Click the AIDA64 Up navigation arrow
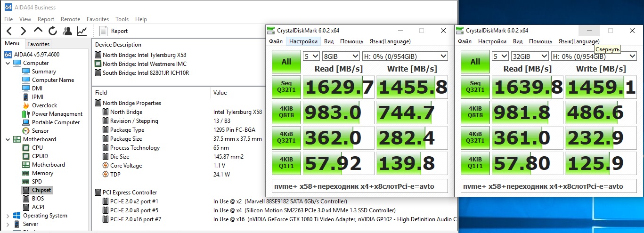This screenshot has height=233, width=644. pyautogui.click(x=38, y=31)
